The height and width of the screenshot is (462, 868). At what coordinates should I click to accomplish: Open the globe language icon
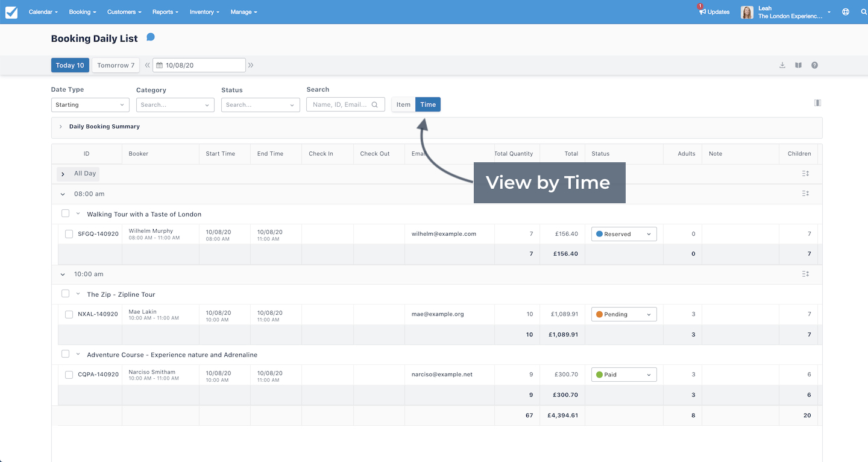click(846, 12)
